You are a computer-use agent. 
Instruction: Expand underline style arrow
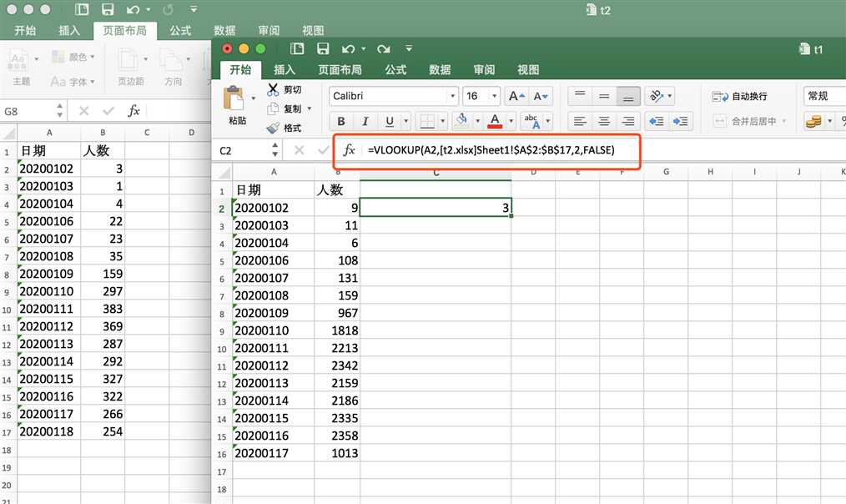click(x=405, y=121)
